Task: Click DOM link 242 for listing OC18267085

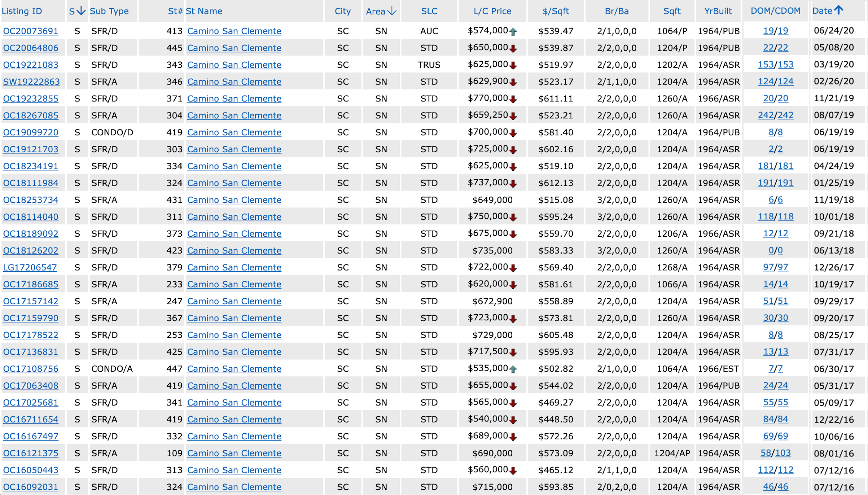Action: click(766, 115)
